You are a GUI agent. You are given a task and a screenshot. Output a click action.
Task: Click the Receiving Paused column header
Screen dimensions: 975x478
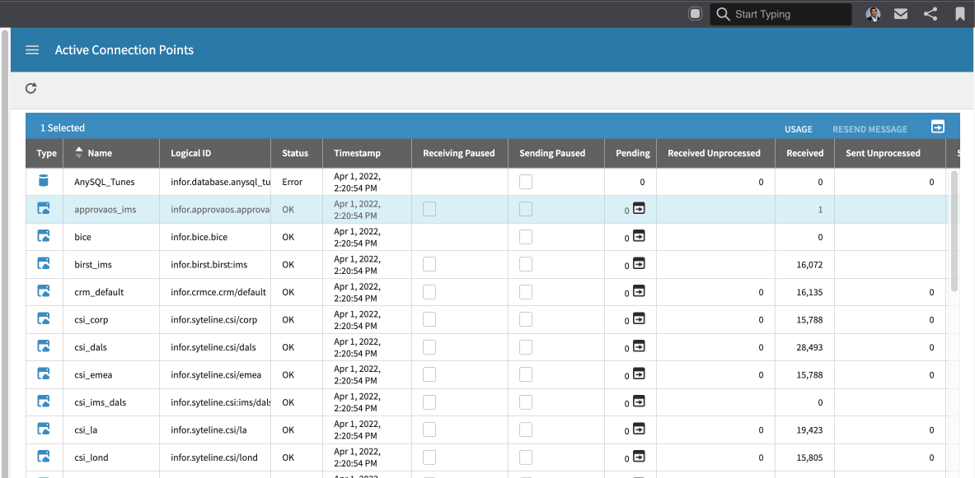point(460,153)
